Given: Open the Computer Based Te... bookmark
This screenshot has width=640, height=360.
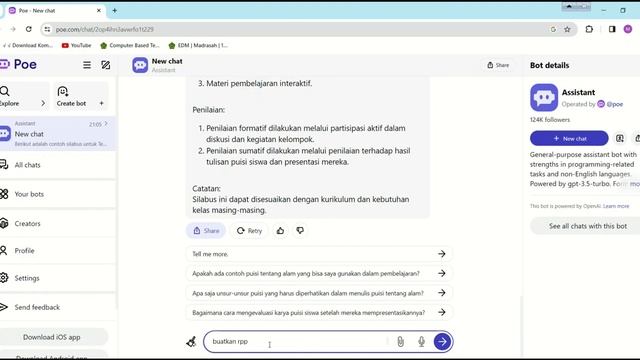Looking at the screenshot, I should [130, 45].
